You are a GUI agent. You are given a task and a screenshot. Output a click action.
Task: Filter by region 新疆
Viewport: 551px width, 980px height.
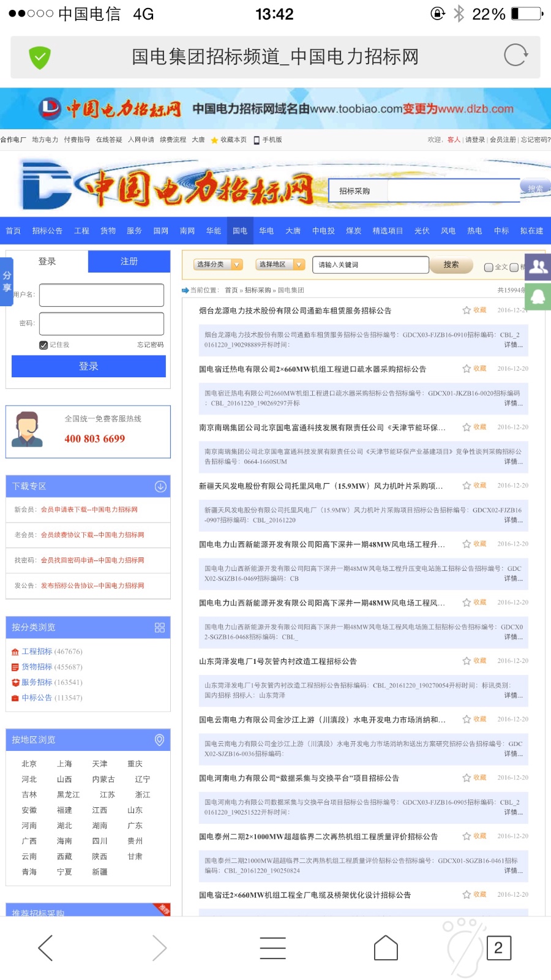100,872
